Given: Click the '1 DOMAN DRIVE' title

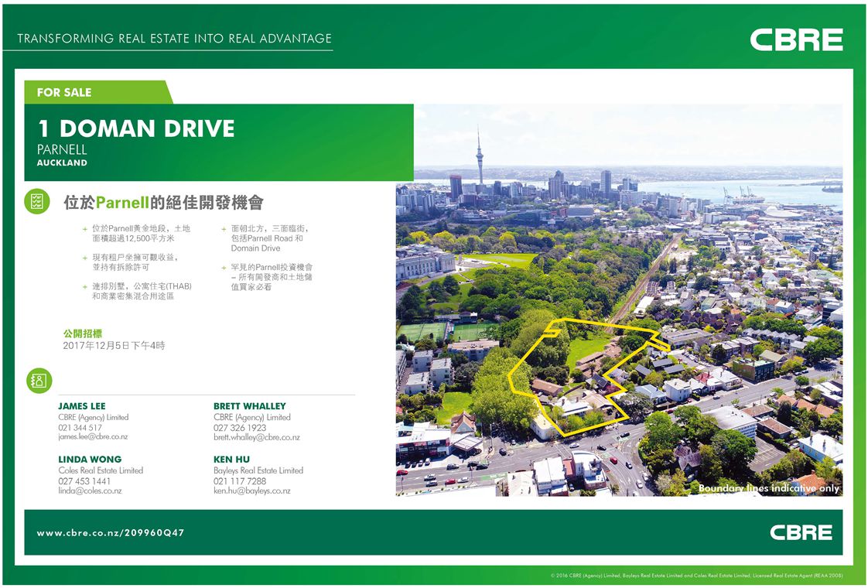Looking at the screenshot, I should coord(136,128).
